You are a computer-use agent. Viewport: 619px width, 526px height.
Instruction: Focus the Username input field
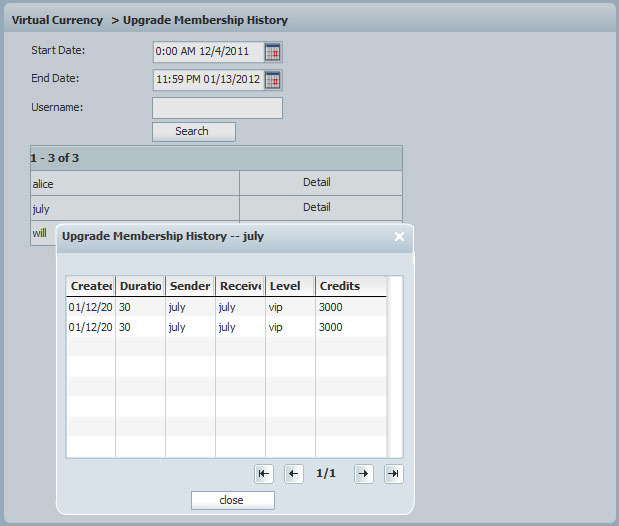click(218, 108)
